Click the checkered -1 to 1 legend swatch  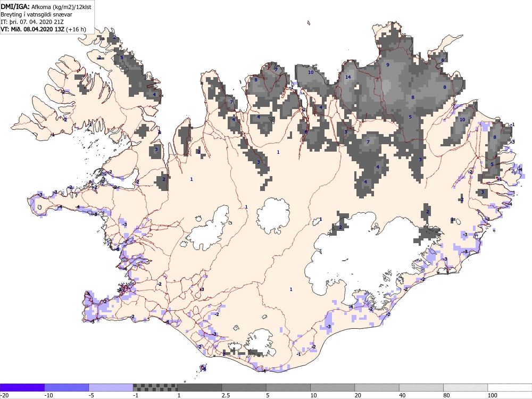[155, 387]
